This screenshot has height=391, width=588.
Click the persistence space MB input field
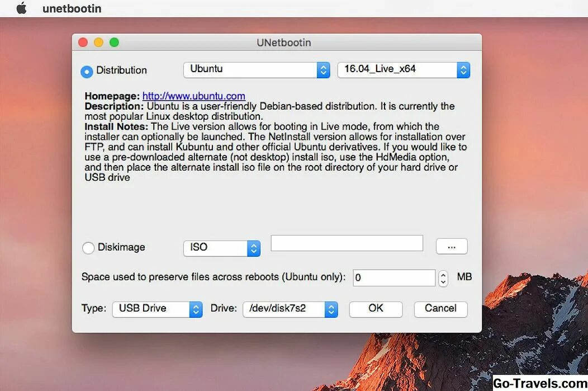point(394,277)
